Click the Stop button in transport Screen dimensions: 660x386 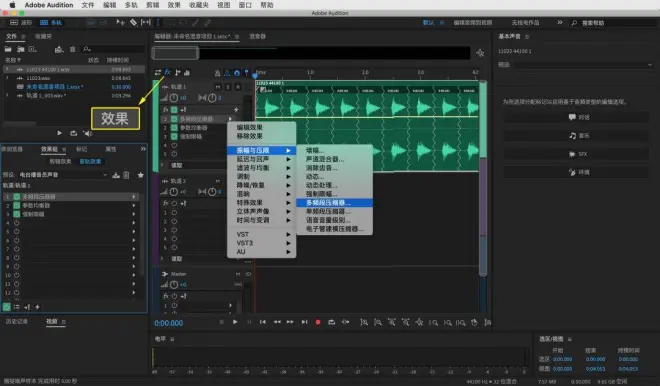[221, 322]
